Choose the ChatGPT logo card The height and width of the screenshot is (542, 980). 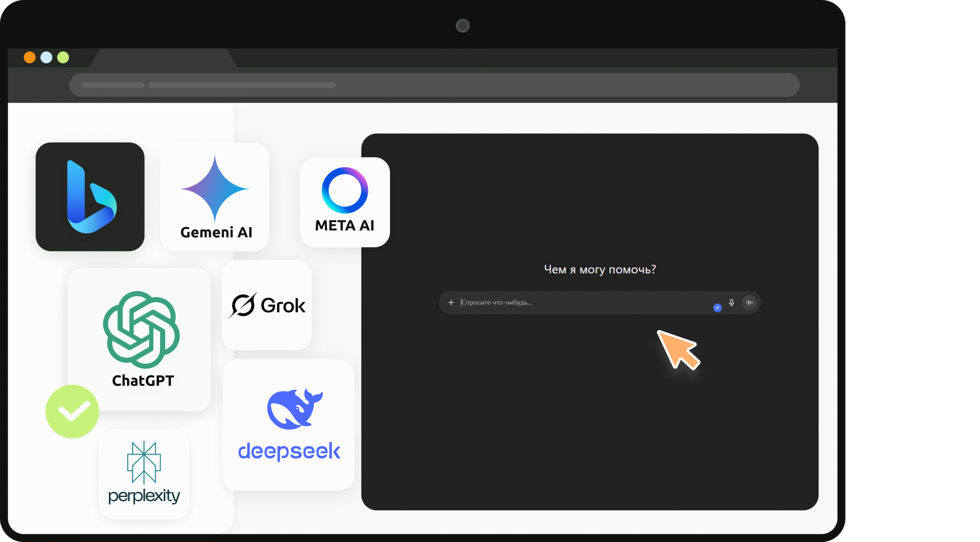[x=140, y=339]
